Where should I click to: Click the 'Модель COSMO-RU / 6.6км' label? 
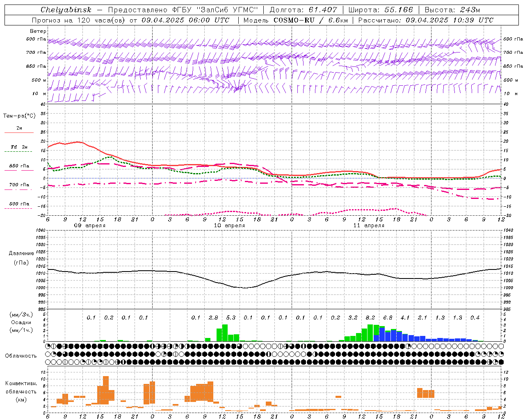click(296, 20)
